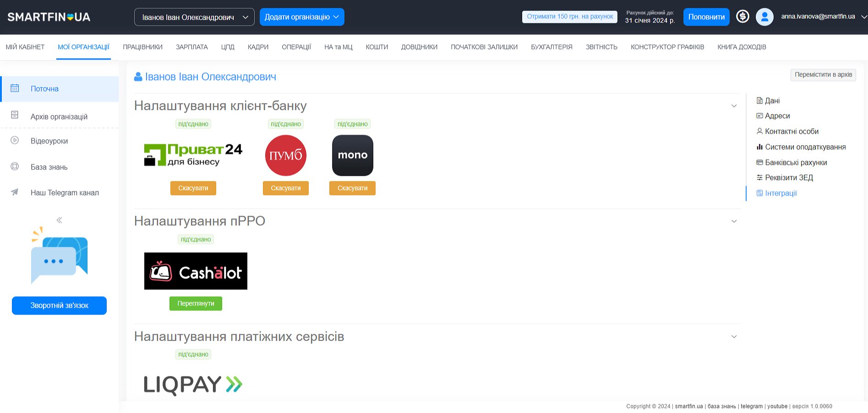Open the youtube footer link
Viewport: 868px width, 413px height.
pyautogui.click(x=777, y=406)
